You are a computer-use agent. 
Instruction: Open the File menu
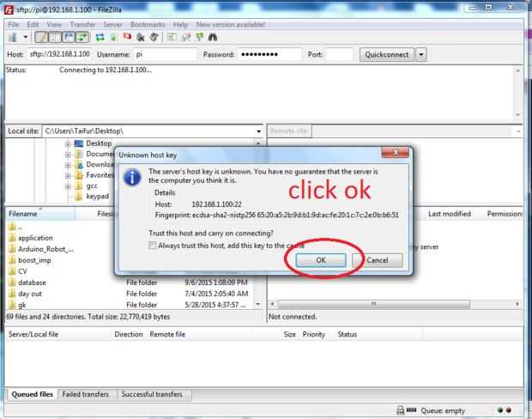click(14, 24)
